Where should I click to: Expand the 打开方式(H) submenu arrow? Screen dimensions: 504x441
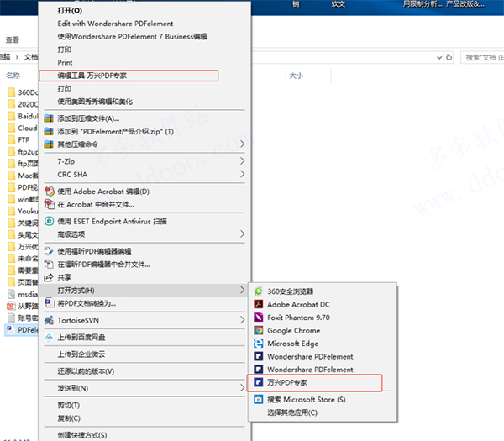point(243,291)
